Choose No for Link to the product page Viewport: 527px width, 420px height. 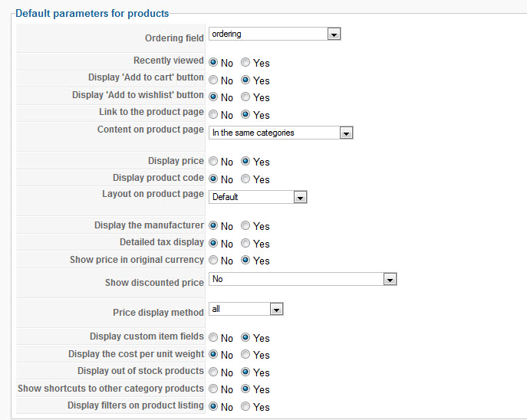[x=213, y=115]
